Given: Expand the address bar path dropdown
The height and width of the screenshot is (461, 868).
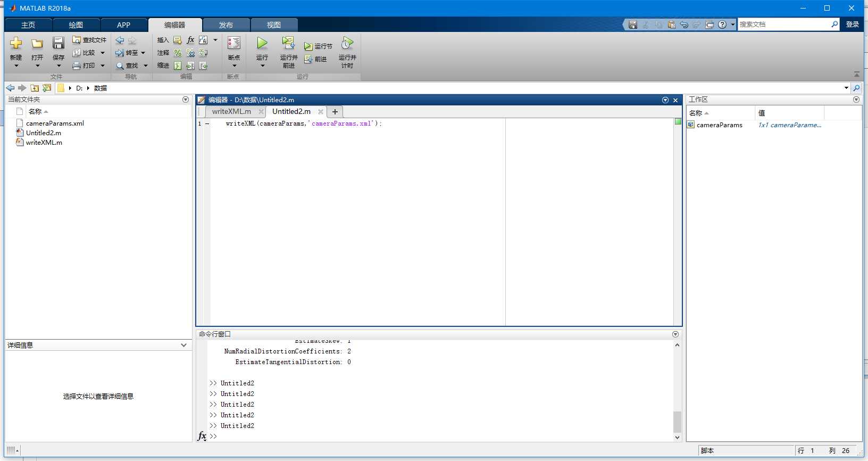Looking at the screenshot, I should point(846,88).
